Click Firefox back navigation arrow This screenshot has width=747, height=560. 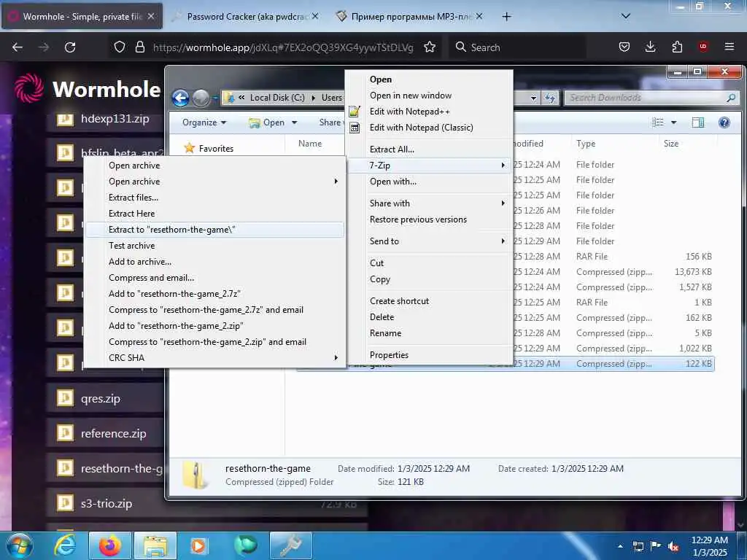(x=18, y=47)
